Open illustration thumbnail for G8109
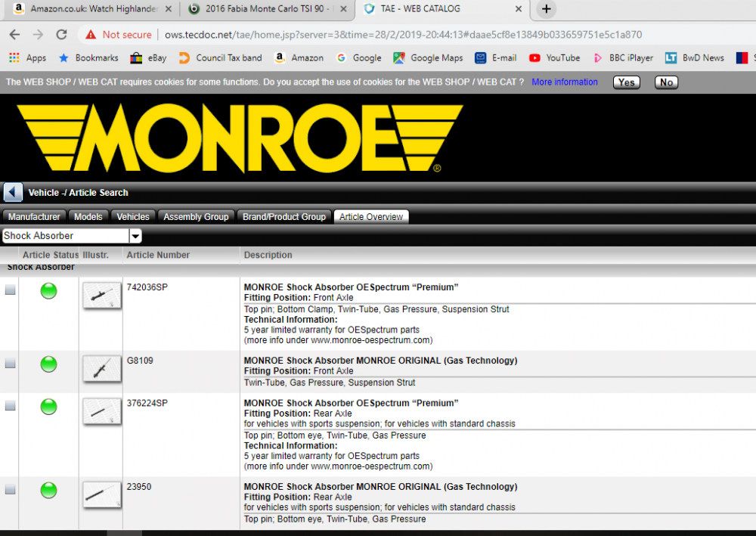Image resolution: width=756 pixels, height=536 pixels. pyautogui.click(x=102, y=369)
